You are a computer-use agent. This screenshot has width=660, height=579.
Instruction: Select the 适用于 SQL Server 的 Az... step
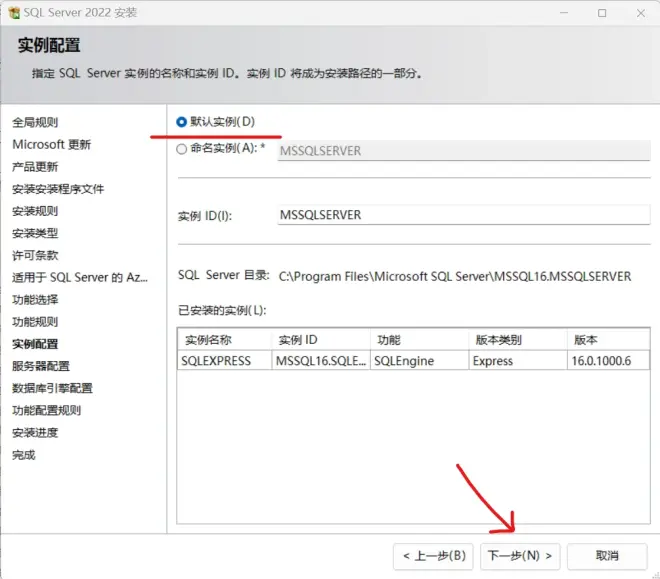coord(80,277)
